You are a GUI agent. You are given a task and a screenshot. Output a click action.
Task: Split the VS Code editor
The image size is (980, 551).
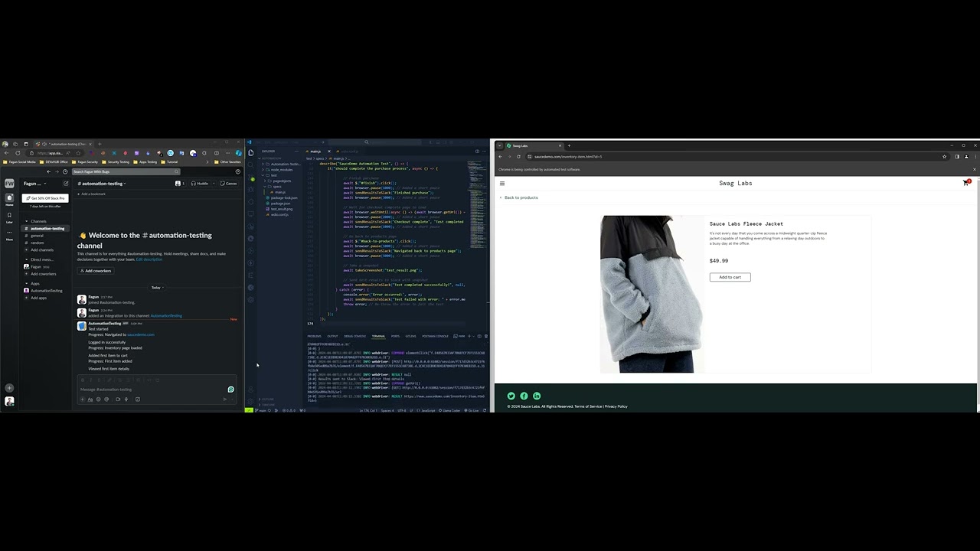[477, 151]
